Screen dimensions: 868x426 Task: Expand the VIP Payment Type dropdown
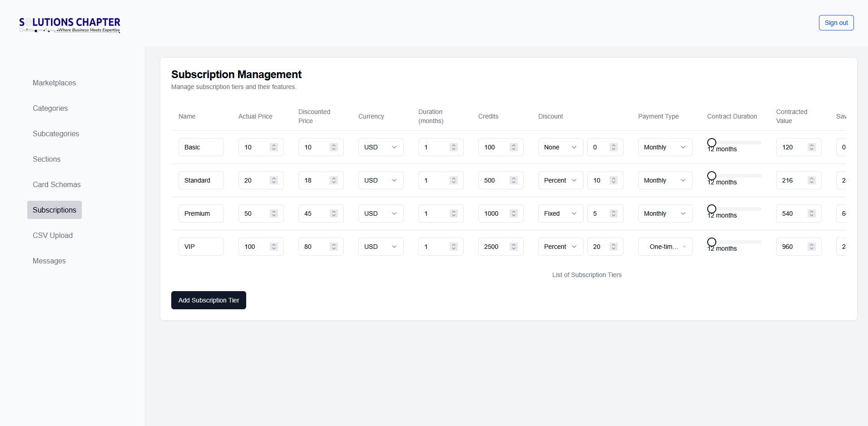(x=665, y=247)
